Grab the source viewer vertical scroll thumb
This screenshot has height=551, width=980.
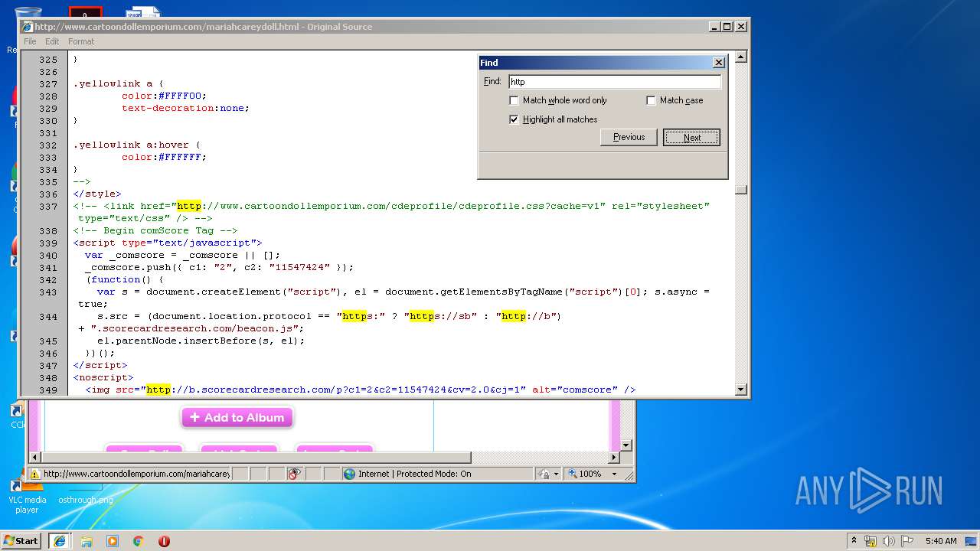pos(740,191)
